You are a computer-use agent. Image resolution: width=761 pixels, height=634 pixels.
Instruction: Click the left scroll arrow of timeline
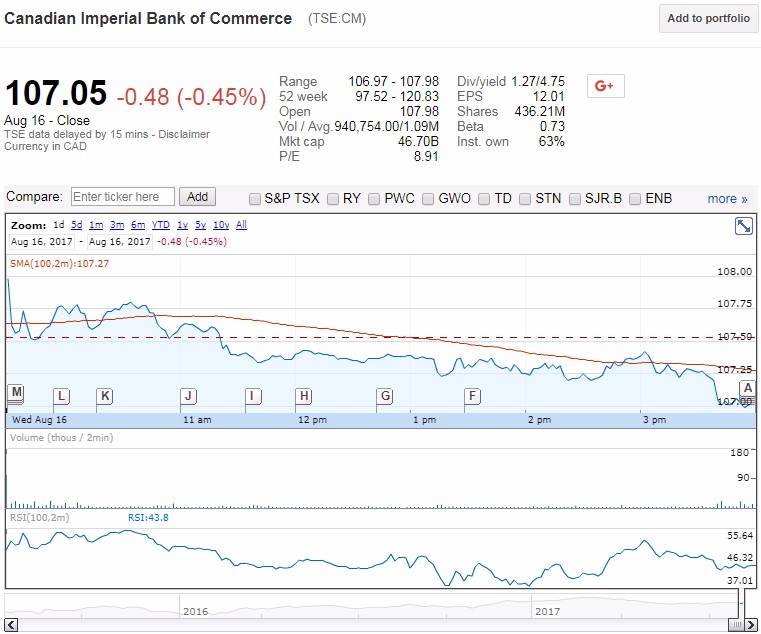point(11,624)
